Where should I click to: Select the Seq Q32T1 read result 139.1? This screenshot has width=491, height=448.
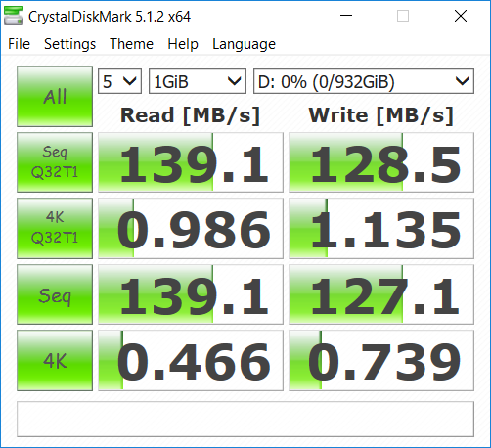pyautogui.click(x=191, y=162)
